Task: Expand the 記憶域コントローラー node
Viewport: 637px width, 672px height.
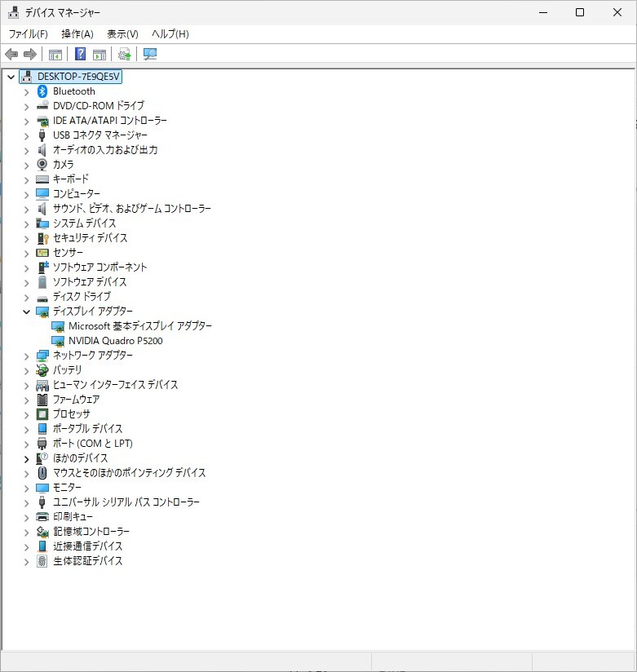Action: 27,533
